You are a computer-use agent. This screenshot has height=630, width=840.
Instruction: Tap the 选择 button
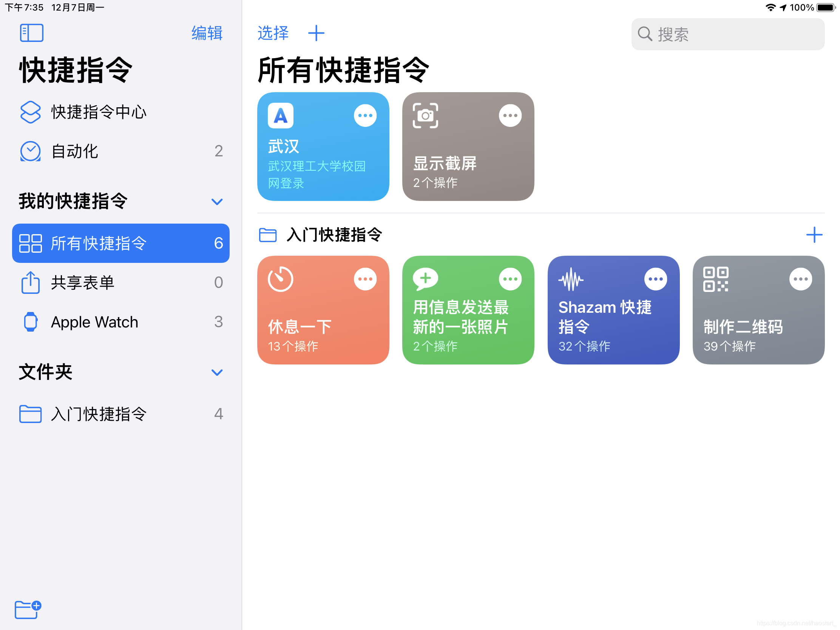(x=273, y=33)
